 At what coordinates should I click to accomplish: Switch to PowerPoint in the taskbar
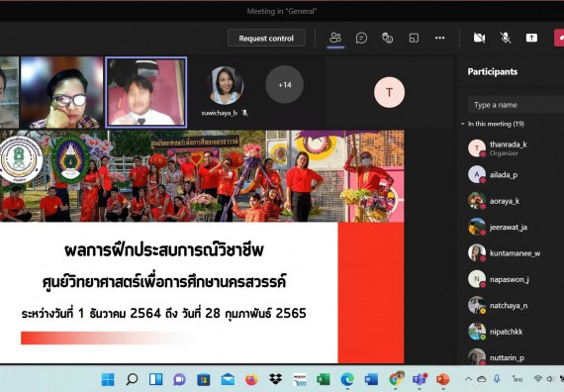(x=442, y=379)
